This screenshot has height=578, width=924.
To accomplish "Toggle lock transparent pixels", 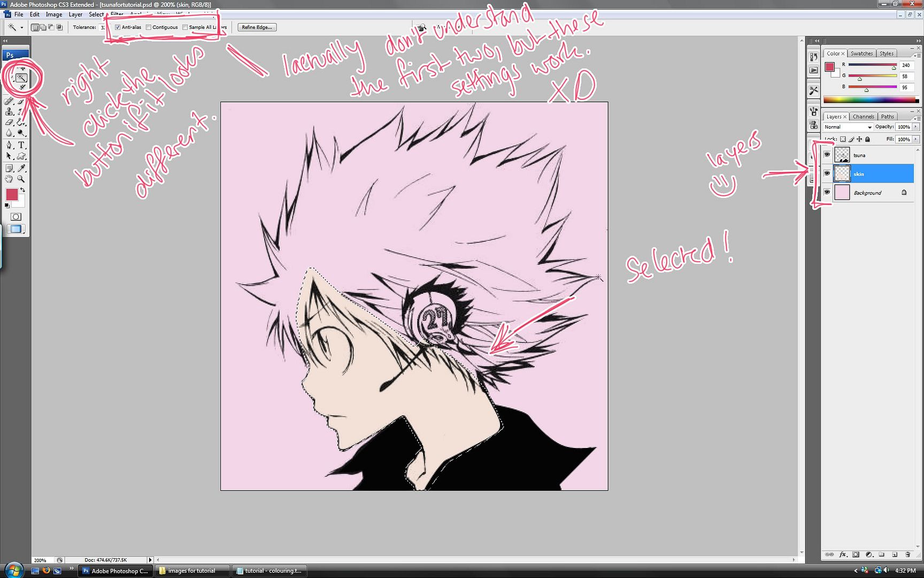I will tap(843, 139).
